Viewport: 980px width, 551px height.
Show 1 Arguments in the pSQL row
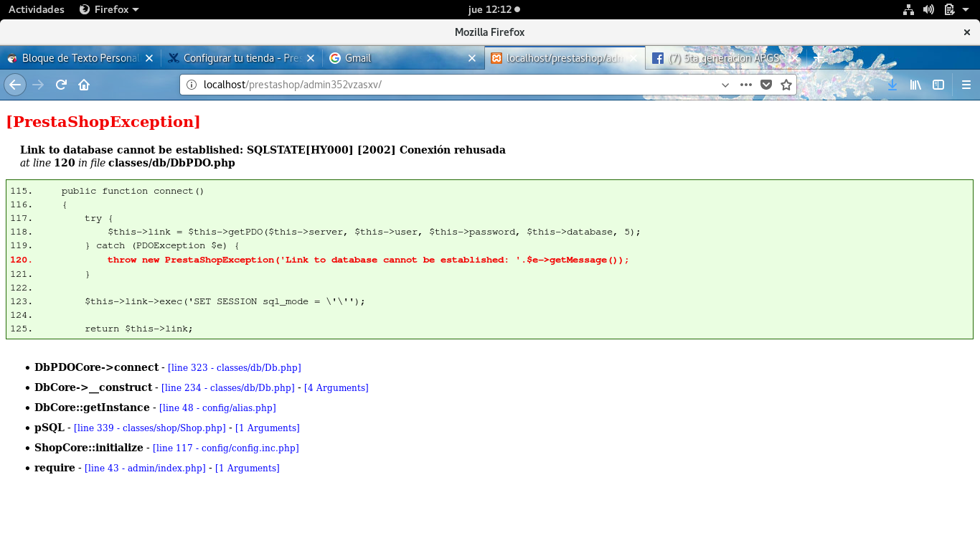click(268, 428)
